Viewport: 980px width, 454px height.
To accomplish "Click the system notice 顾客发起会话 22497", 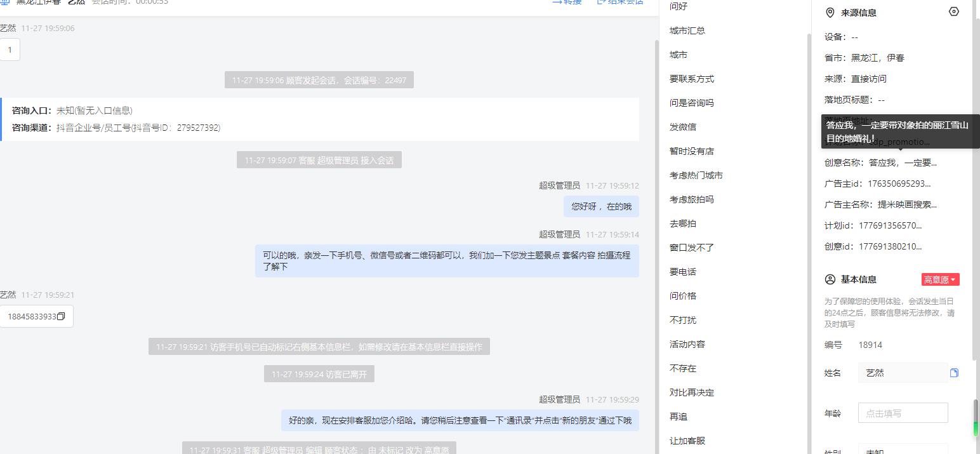I will pos(319,80).
